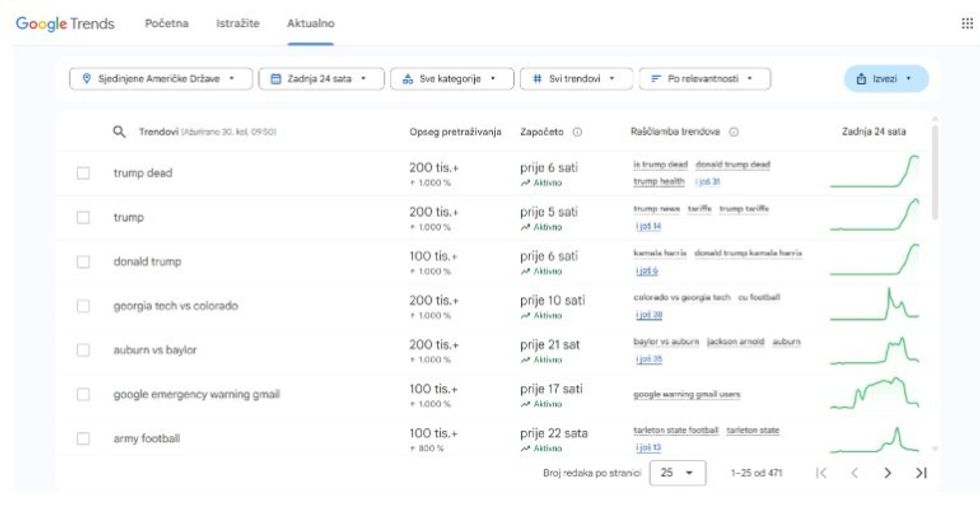This screenshot has width=980, height=509.
Task: Go to next page arrow
Action: 886,473
